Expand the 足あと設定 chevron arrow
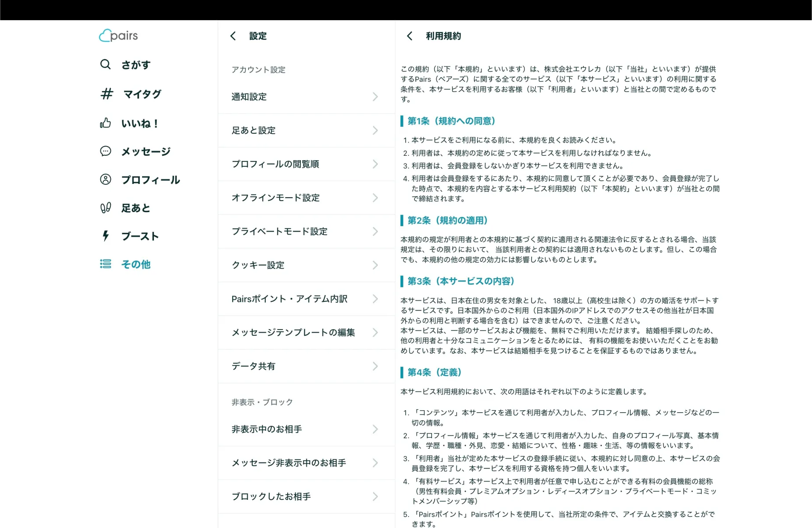Screen dimensions: 812x528 375,130
